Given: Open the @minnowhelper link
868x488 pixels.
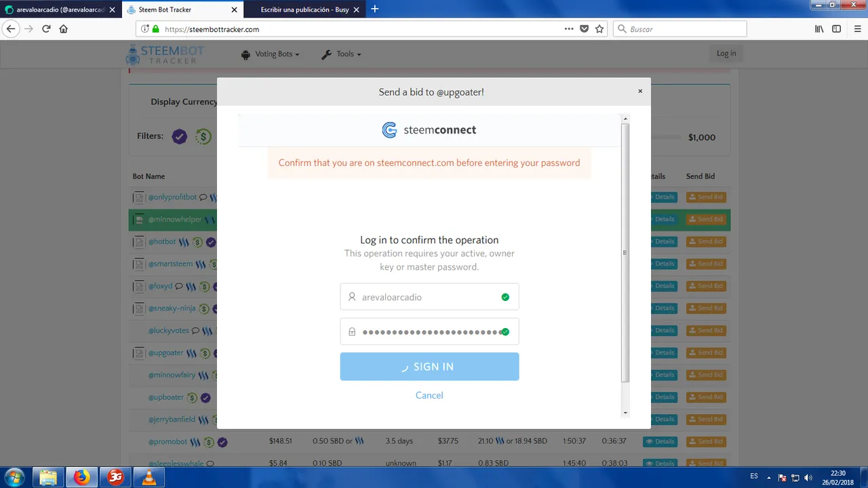Looking at the screenshot, I should coord(175,220).
